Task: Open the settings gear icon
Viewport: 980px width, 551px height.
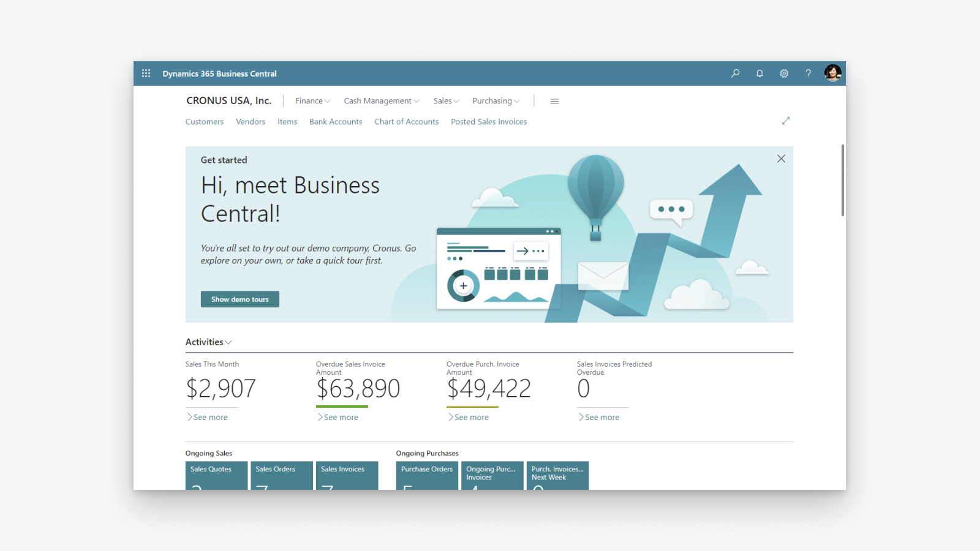Action: 784,73
